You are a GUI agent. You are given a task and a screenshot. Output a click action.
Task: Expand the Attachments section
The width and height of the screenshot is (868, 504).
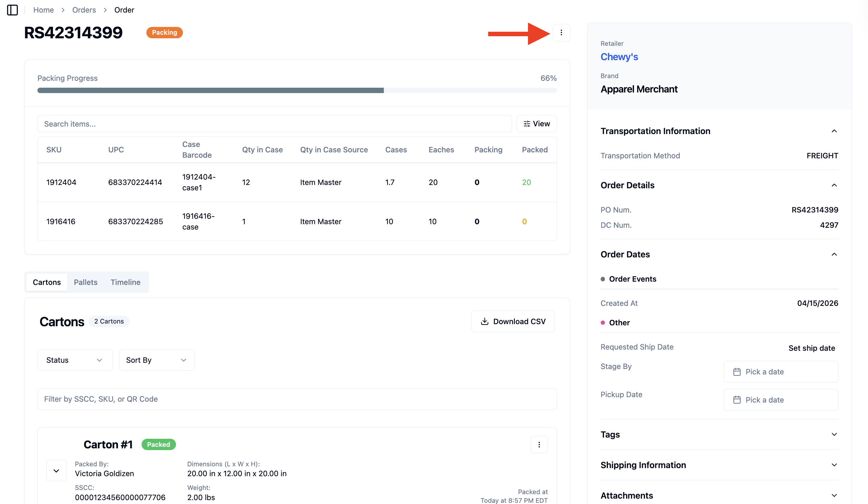pyautogui.click(x=834, y=496)
